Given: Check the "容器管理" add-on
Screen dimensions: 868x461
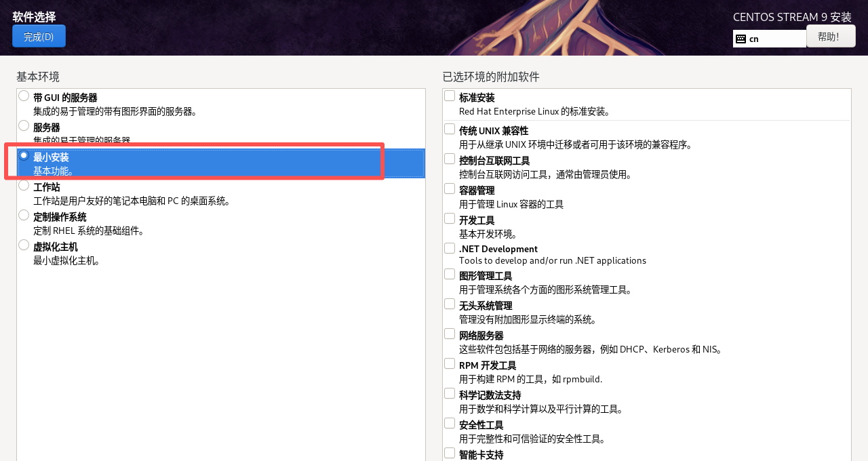Looking at the screenshot, I should 449,188.
